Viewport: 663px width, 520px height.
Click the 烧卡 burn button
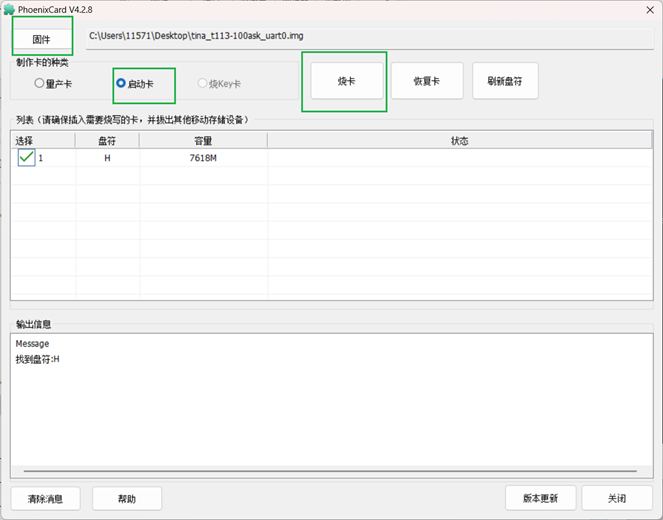click(347, 81)
